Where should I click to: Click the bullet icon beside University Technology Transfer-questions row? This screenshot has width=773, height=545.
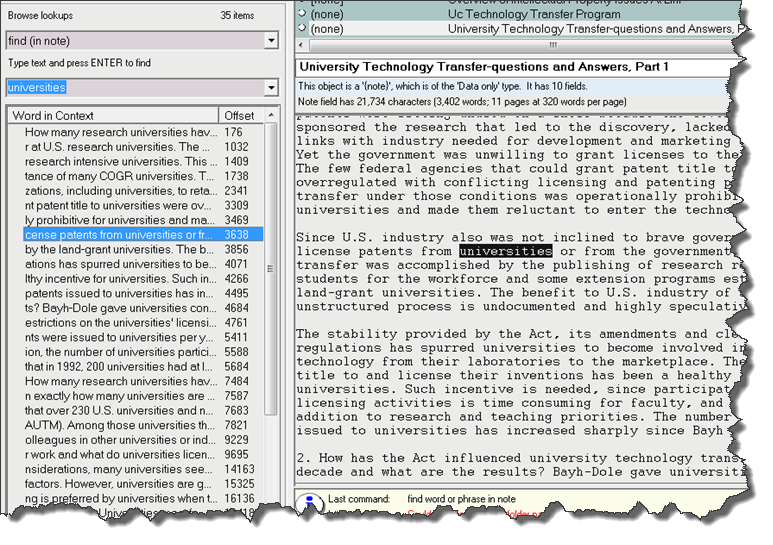tap(303, 29)
